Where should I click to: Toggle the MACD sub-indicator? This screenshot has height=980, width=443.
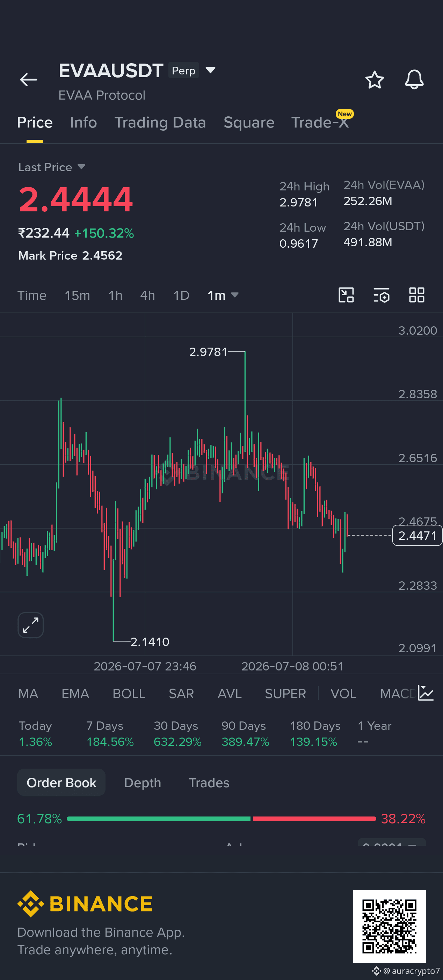(x=398, y=694)
